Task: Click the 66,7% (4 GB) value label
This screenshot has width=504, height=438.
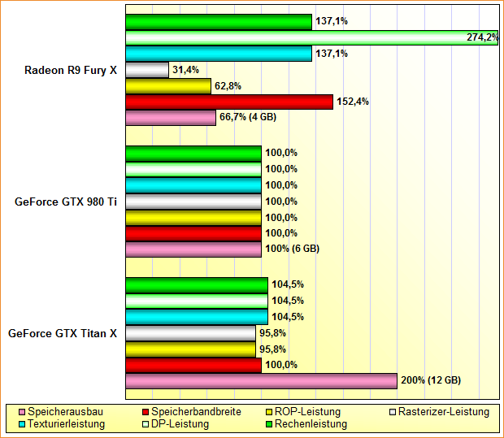Action: click(248, 117)
